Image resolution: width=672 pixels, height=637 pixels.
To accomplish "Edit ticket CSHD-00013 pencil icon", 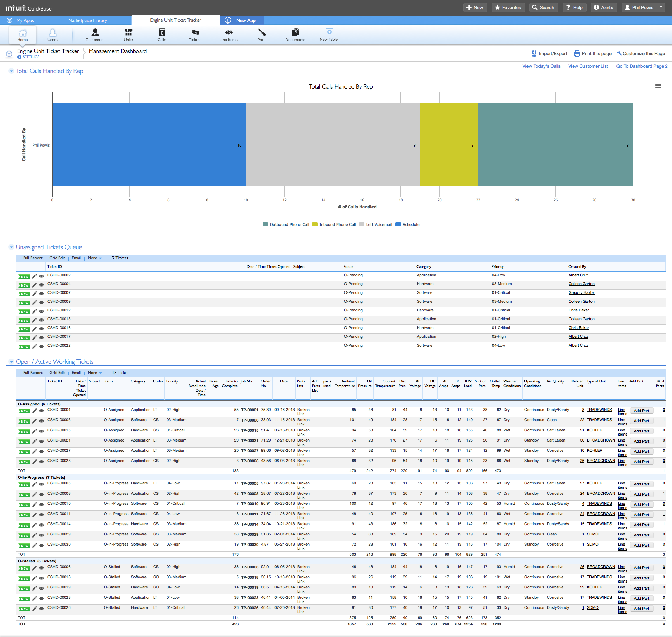I will tap(34, 320).
